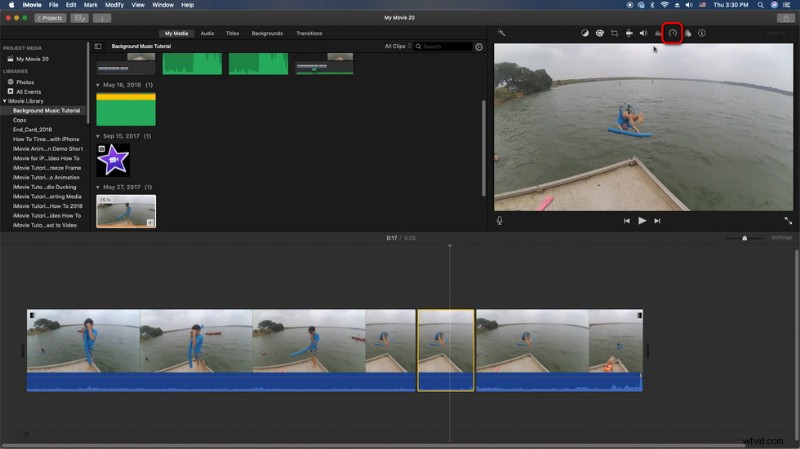The height and width of the screenshot is (449, 800).
Task: Open the Volume adjustment speaker icon
Action: click(643, 33)
